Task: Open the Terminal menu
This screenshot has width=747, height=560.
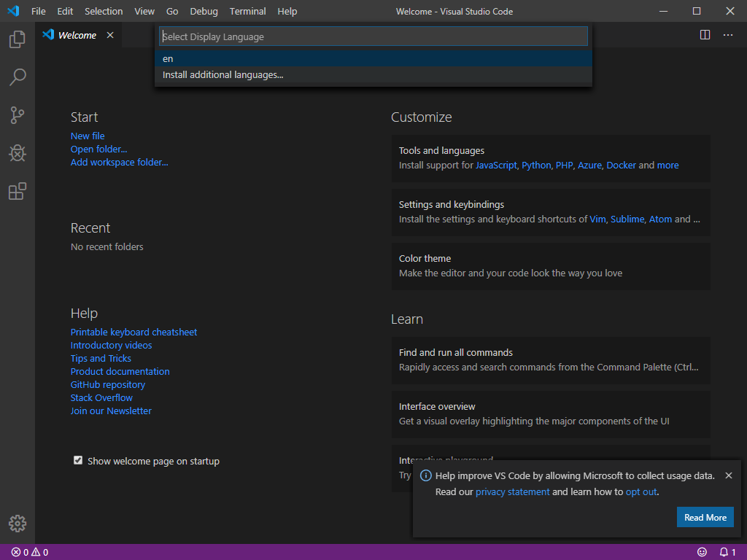Action: (x=247, y=12)
